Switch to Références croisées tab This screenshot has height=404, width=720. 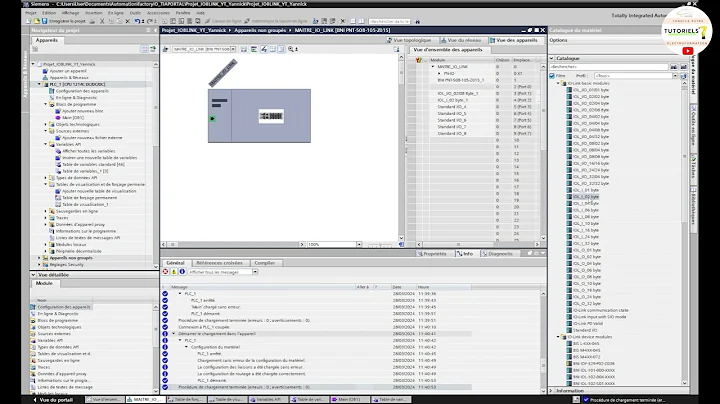click(219, 263)
